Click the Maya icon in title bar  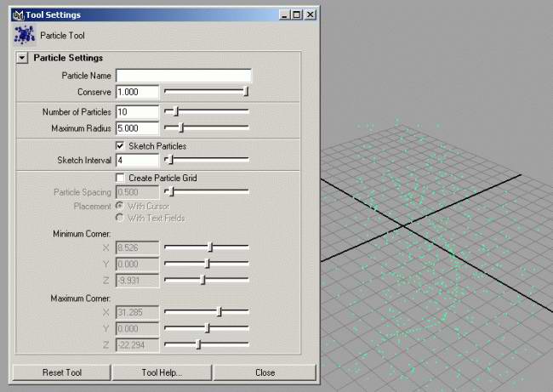pos(18,14)
